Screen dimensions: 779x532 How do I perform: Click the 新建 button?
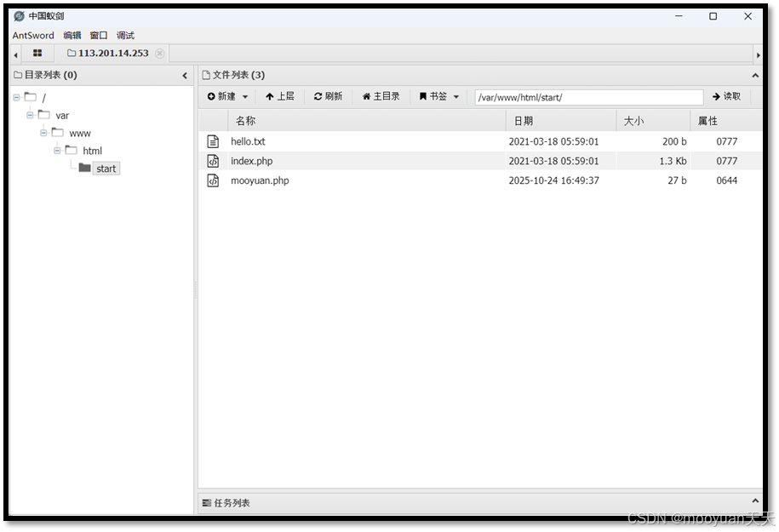pos(221,96)
